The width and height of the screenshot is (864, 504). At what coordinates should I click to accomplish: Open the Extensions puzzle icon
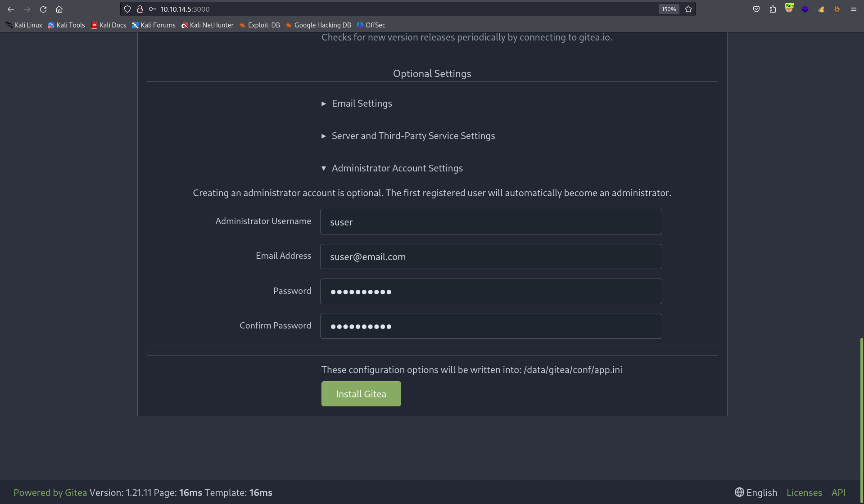773,9
